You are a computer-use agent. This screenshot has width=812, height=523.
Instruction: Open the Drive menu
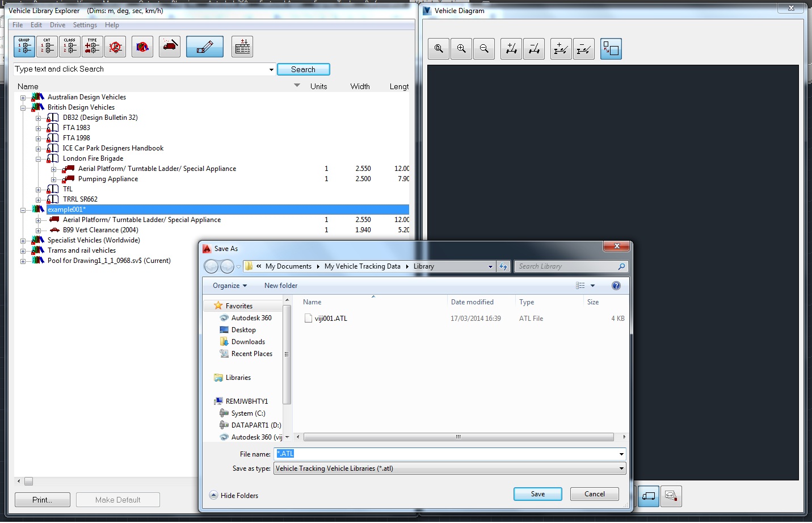point(57,25)
